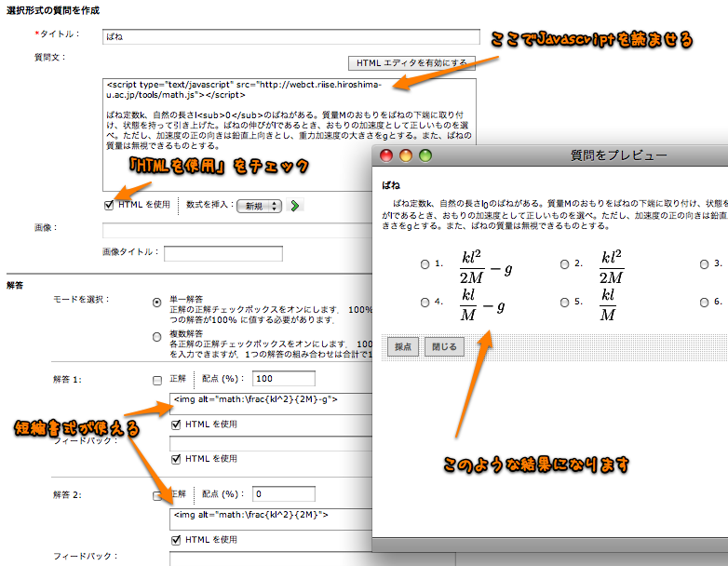Image resolution: width=728 pixels, height=566 pixels.
Task: Click inside the 質問文 text area
Action: [290, 135]
